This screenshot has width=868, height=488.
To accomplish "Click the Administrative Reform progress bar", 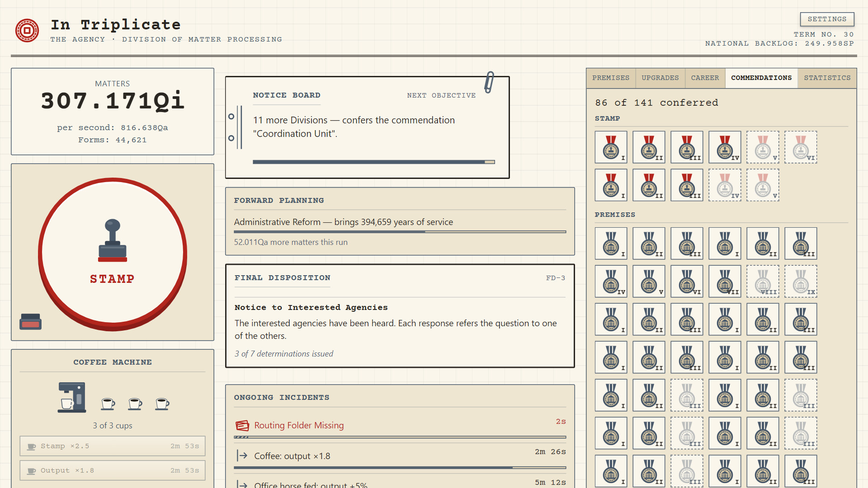I will point(400,232).
